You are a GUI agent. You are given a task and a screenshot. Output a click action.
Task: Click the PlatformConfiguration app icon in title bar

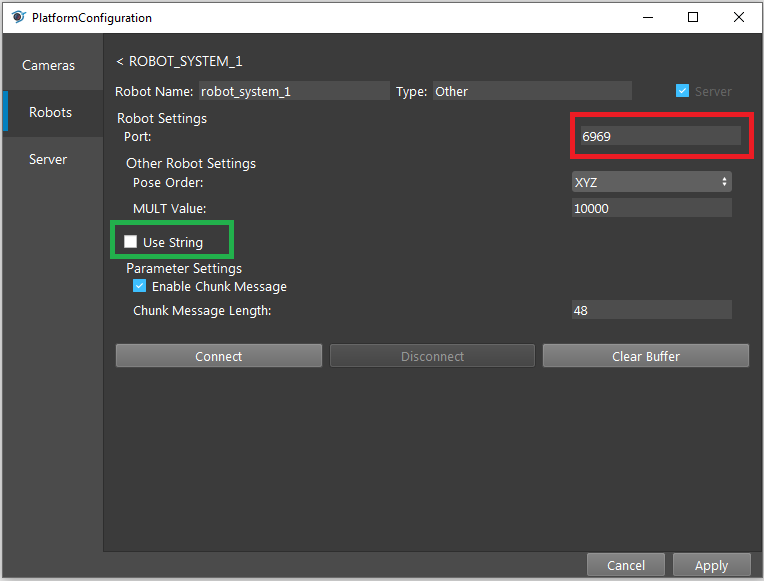[19, 18]
